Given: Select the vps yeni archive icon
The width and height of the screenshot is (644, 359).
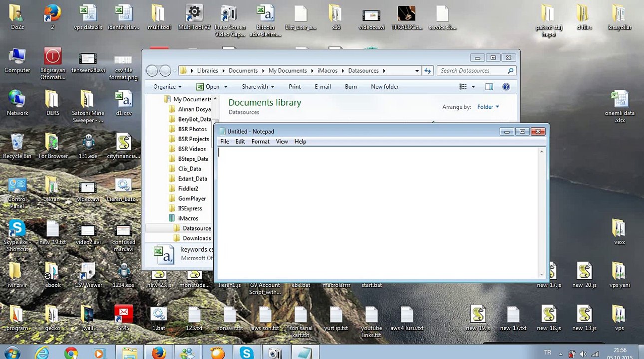Looking at the screenshot, I should coord(620,275).
